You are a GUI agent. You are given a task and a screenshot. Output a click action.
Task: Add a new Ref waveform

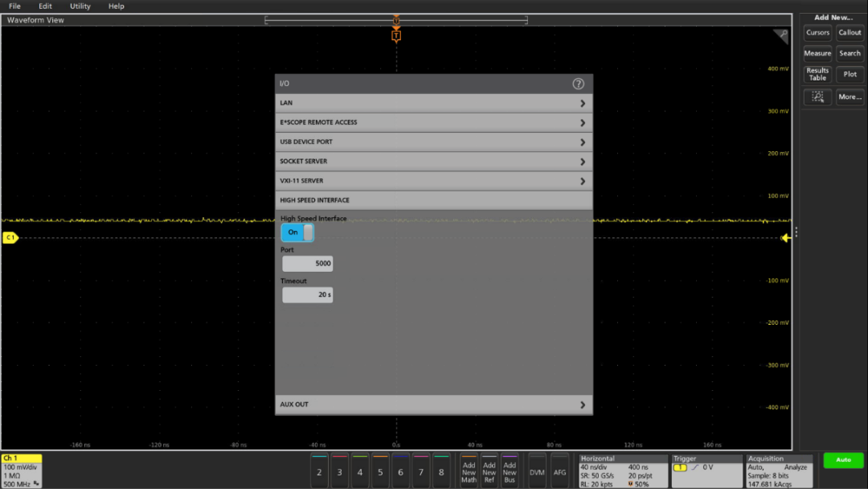coord(489,472)
